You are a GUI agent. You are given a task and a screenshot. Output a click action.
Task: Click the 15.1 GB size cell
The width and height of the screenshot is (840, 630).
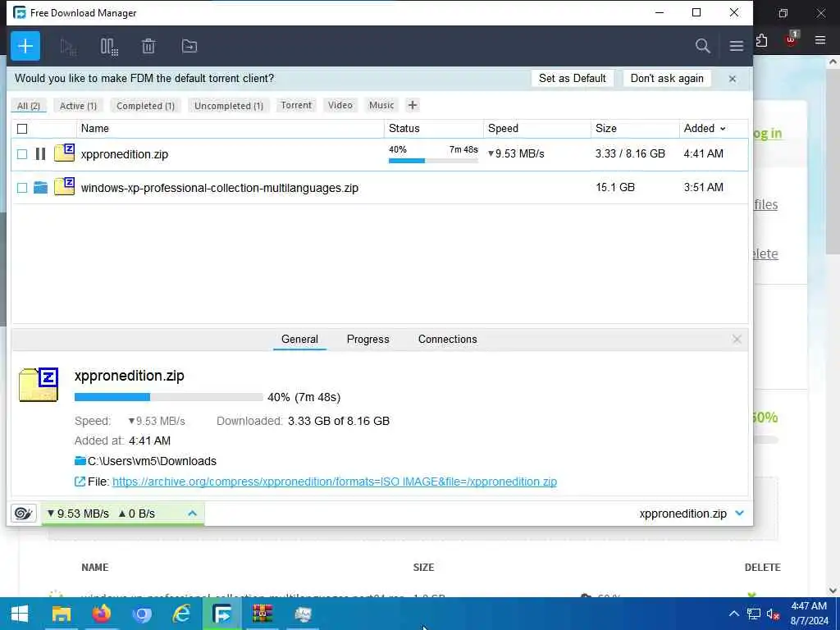pos(615,188)
